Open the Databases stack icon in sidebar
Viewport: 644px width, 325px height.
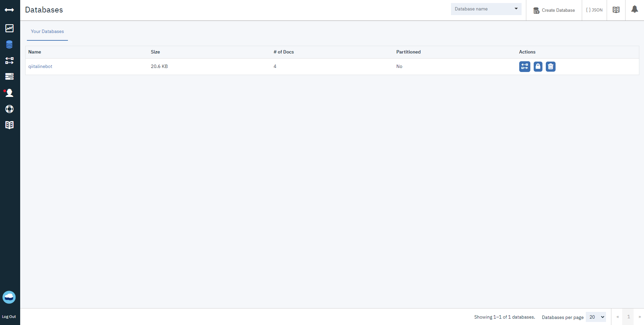pyautogui.click(x=9, y=44)
